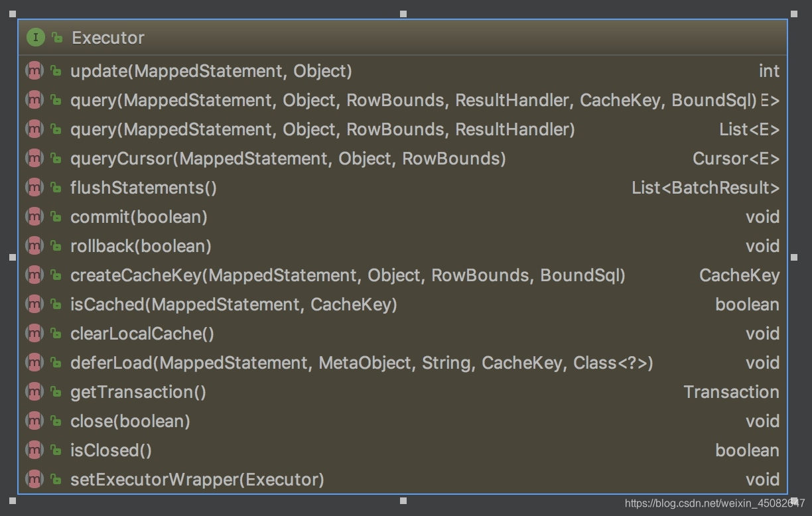Select rollback(boolean) method
812x516 pixels.
[141, 246]
